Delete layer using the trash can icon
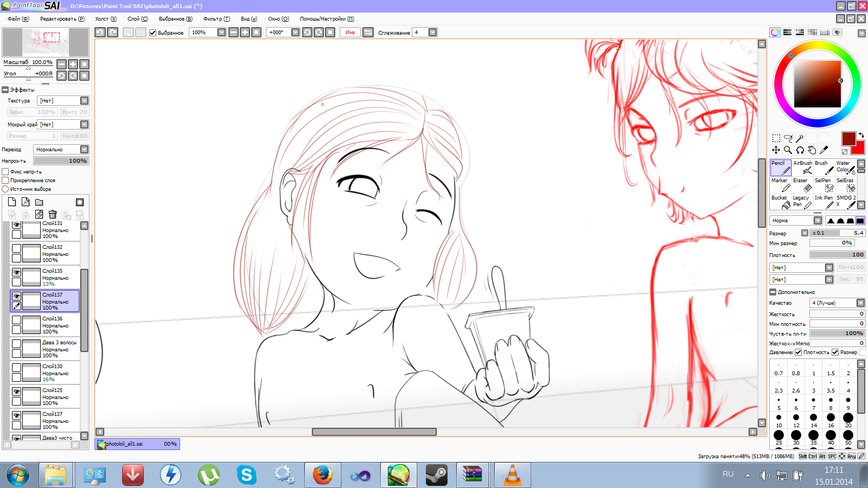The image size is (868, 488). [53, 215]
